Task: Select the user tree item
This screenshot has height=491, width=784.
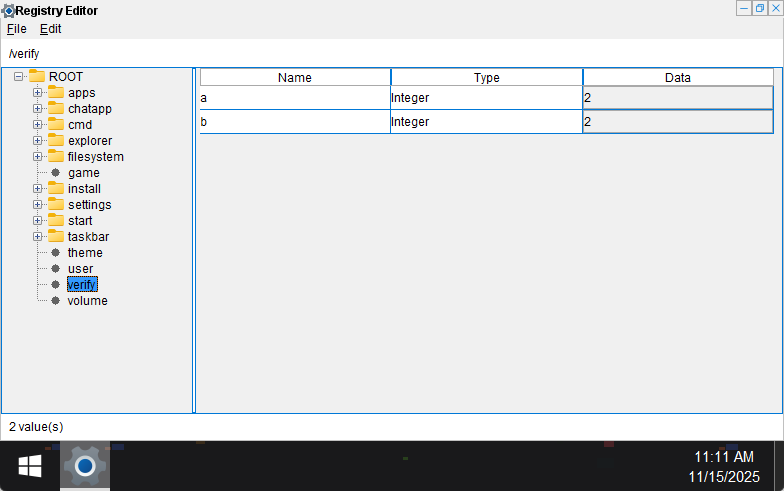Action: click(80, 269)
